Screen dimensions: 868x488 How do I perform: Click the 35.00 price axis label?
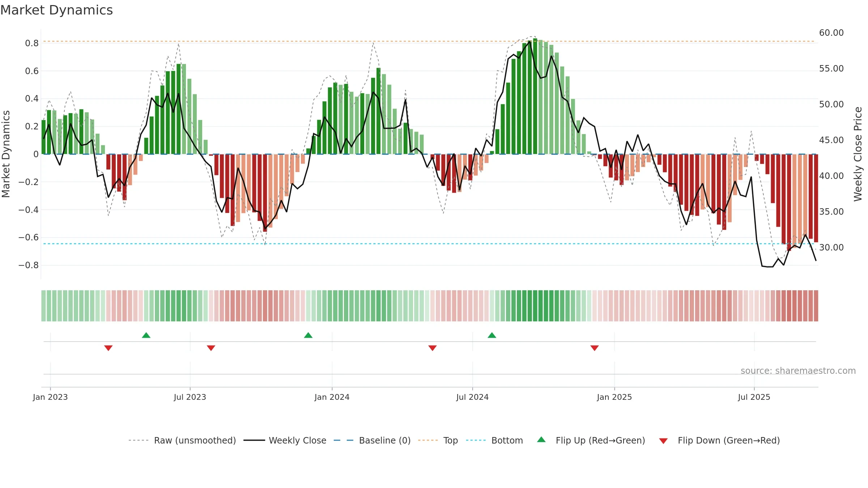coord(831,211)
